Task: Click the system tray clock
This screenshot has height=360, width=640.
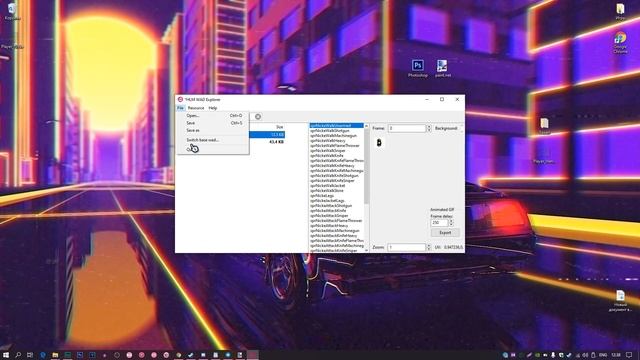Action: pyautogui.click(x=616, y=355)
